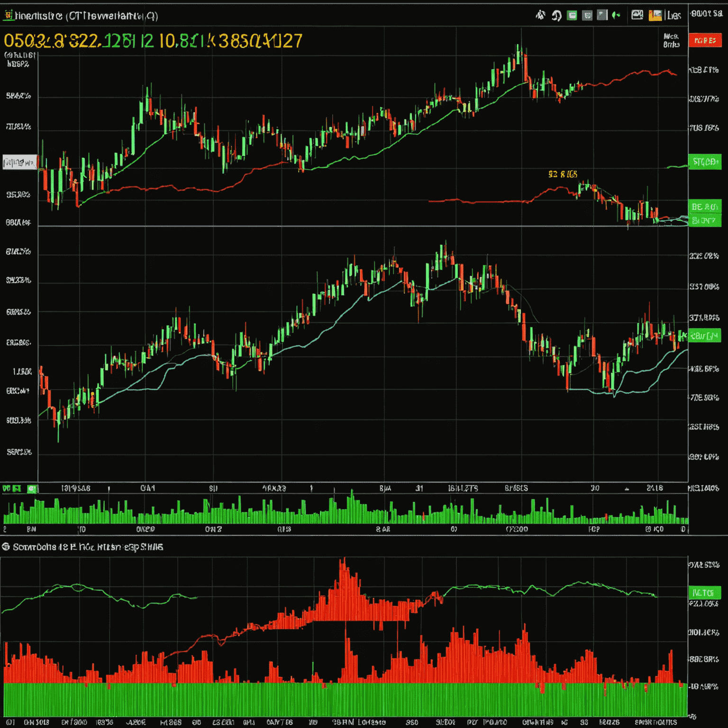Click the top green price tag in upper chart
This screenshot has width=728, height=728.
tap(705, 162)
